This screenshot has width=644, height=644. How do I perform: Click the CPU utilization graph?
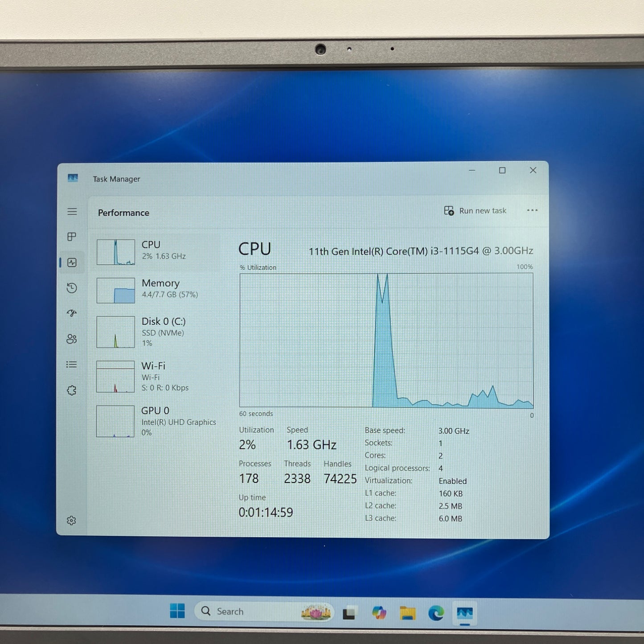click(x=386, y=340)
